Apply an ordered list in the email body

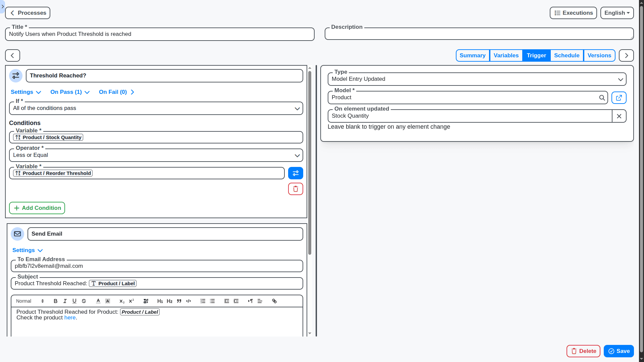(x=203, y=301)
